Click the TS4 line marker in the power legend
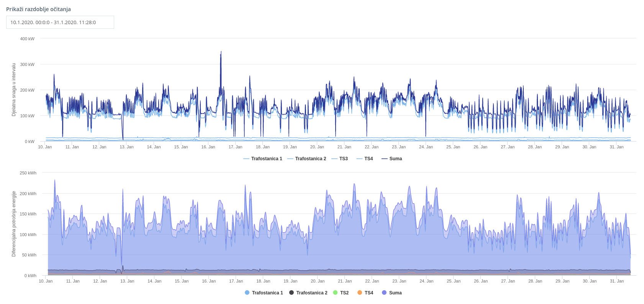This screenshot has height=304, width=644. (359, 159)
